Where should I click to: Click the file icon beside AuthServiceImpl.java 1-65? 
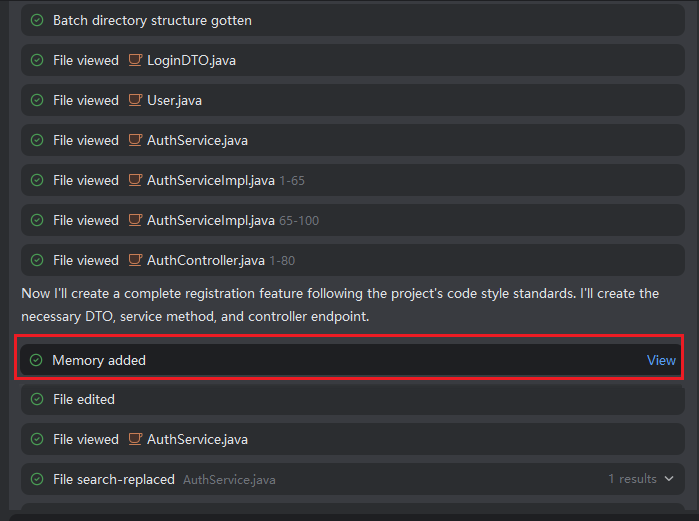click(x=135, y=180)
